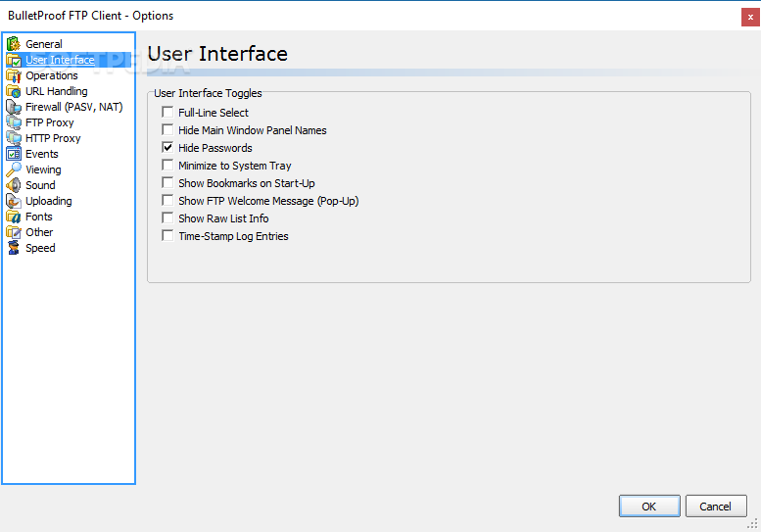This screenshot has height=532, width=761.
Task: Toggle Show Bookmarks on Start-Up
Action: point(167,182)
